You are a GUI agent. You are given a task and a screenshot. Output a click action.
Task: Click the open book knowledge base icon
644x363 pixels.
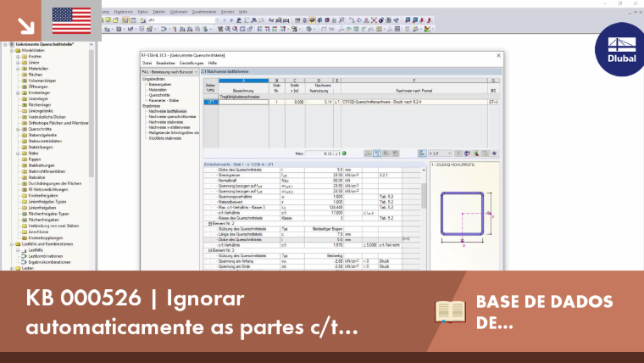(450, 311)
